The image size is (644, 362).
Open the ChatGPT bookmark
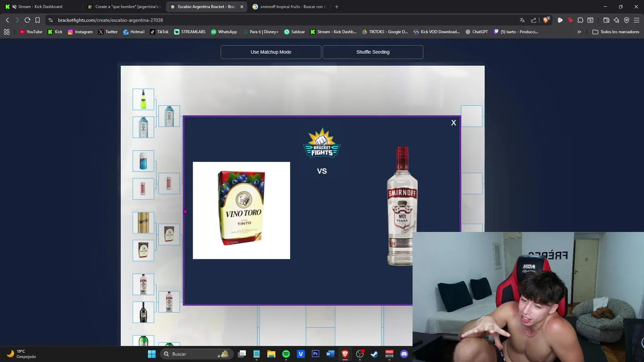point(476,32)
